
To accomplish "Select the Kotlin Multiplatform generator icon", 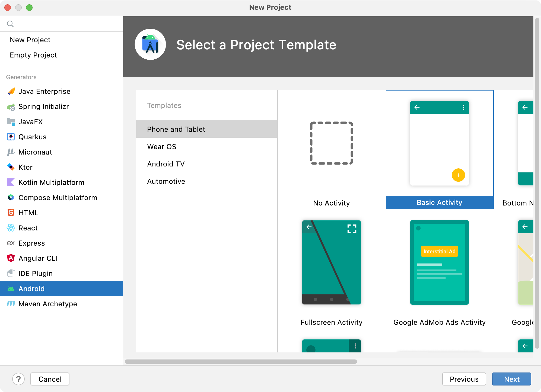I will (11, 182).
